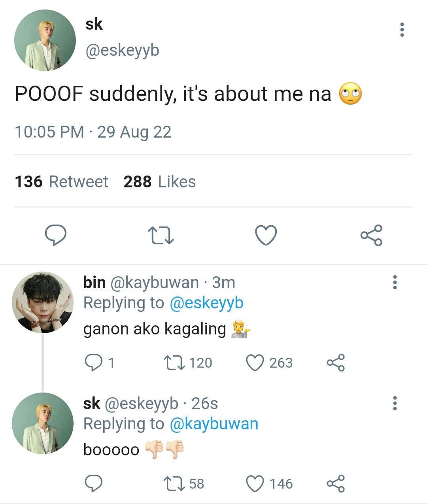
Task: View the 136 Retweet list
Action: pos(61,182)
